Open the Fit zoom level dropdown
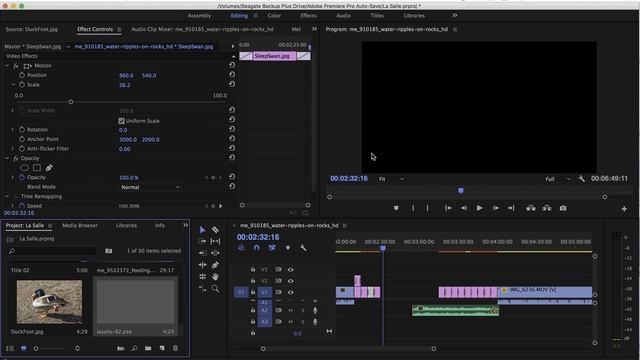Image resolution: width=640 pixels, height=360 pixels. (391, 179)
